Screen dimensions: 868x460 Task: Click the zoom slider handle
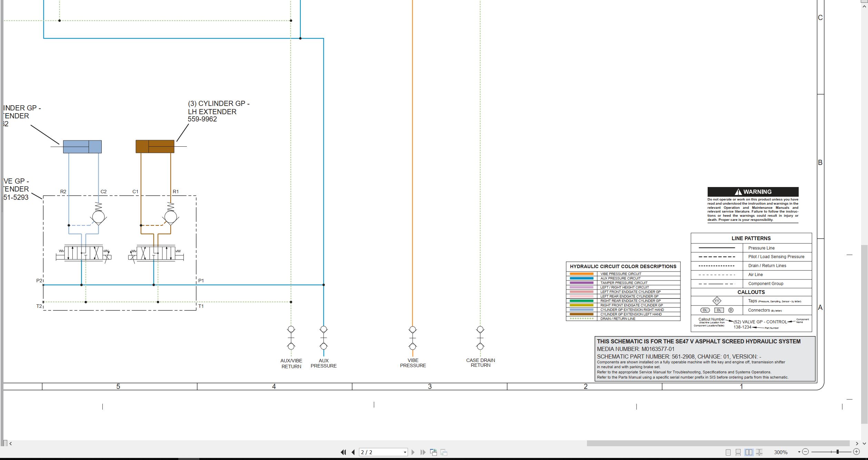838,452
